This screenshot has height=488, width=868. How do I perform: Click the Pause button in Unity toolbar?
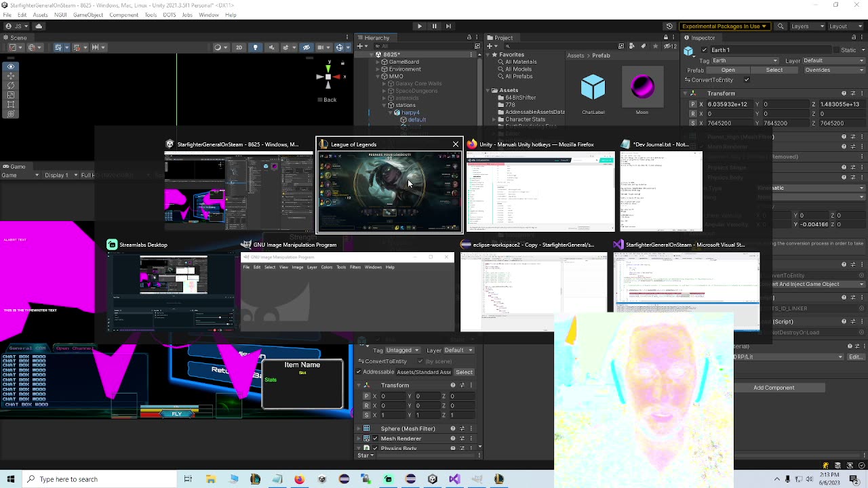point(434,26)
